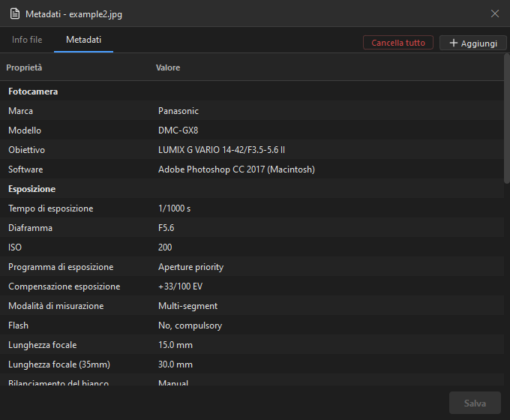The width and height of the screenshot is (510, 420).
Task: Click the DMC-GX8 value
Action: pyautogui.click(x=178, y=130)
